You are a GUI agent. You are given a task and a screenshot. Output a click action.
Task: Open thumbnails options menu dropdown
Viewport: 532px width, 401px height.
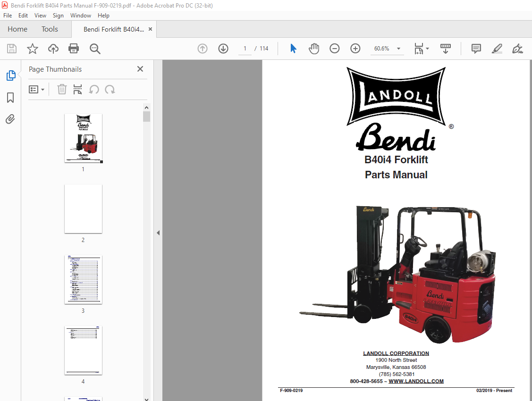(x=37, y=90)
